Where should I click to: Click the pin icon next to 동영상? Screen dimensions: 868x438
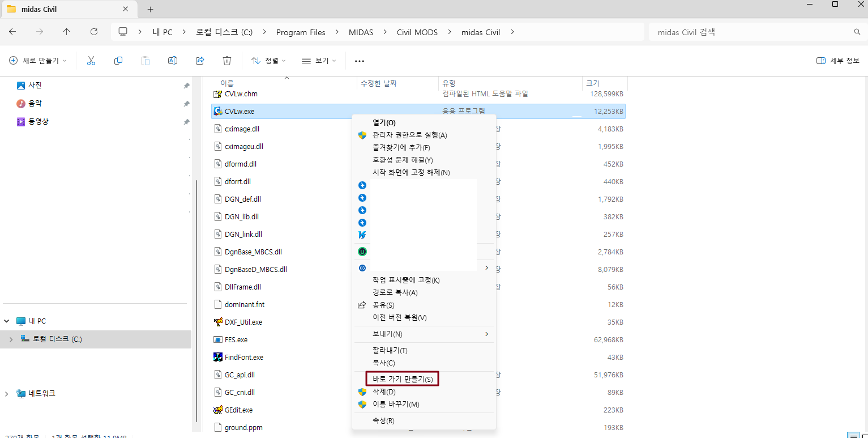(x=186, y=122)
